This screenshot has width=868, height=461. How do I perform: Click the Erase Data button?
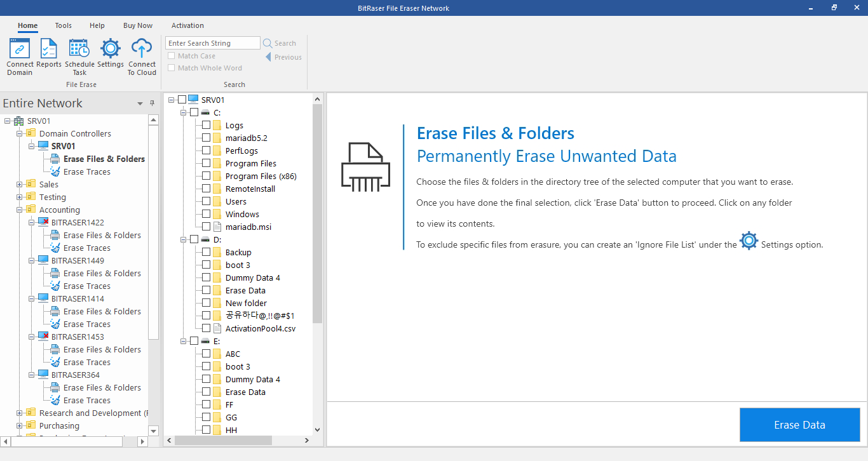[x=799, y=425]
